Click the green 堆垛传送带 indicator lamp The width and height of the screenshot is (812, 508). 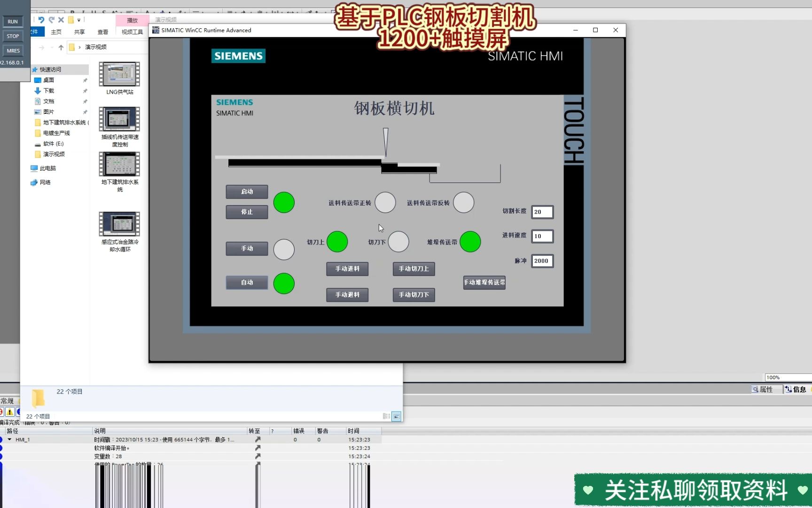coord(470,242)
